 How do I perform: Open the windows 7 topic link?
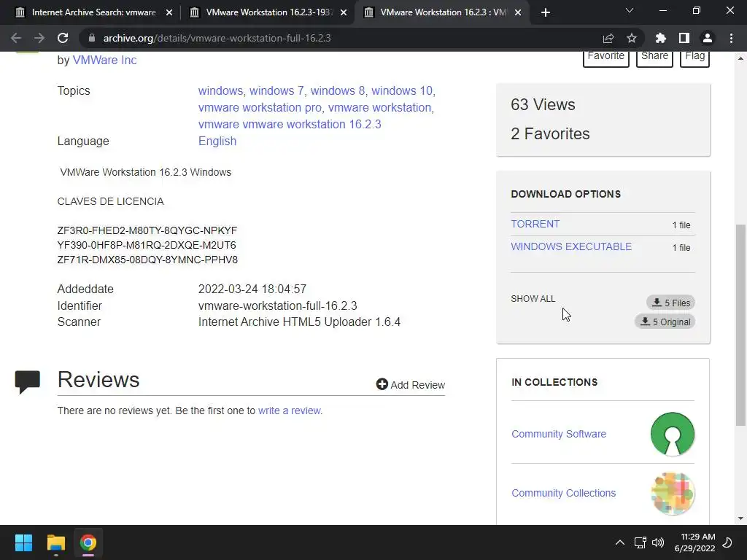(276, 90)
